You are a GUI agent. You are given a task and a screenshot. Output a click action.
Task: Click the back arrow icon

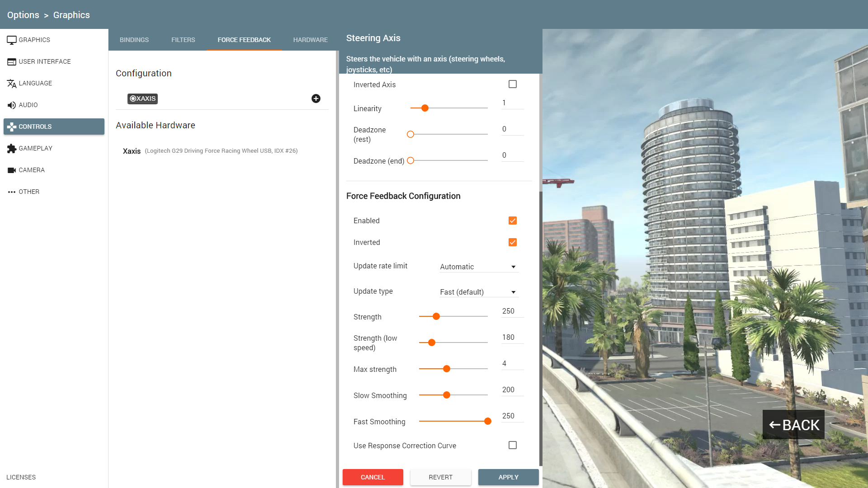pos(775,425)
